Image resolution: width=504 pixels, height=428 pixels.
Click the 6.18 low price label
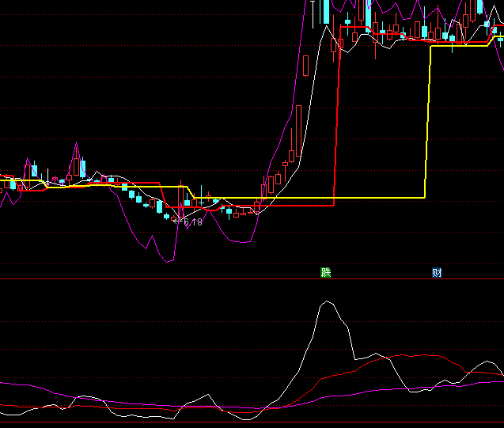pyautogui.click(x=193, y=222)
